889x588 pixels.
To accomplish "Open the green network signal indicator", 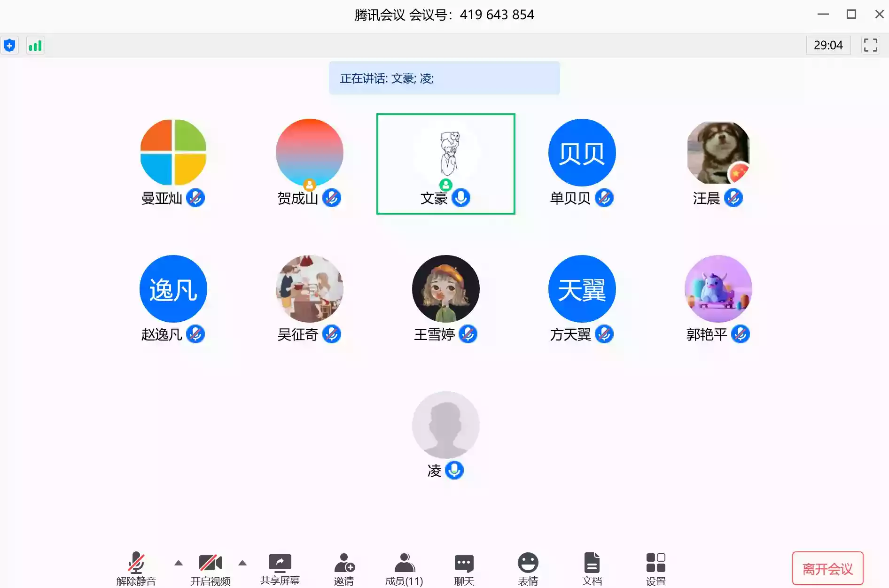I will tap(36, 46).
